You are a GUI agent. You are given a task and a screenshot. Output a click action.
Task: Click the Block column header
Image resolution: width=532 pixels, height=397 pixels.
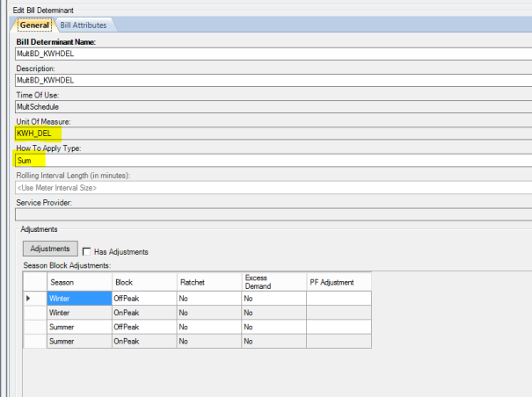144,282
